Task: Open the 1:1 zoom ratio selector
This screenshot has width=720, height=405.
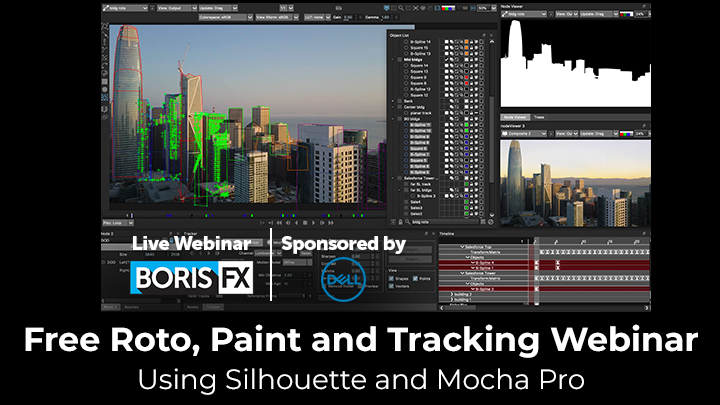Action: (x=286, y=8)
